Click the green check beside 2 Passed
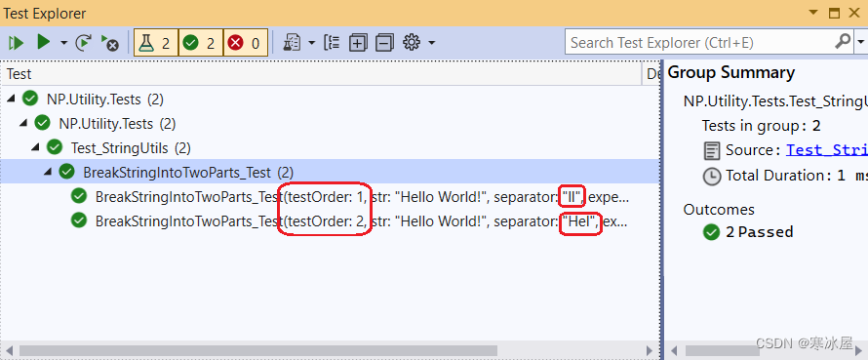Screen dimensions: 868x360 tap(711, 232)
